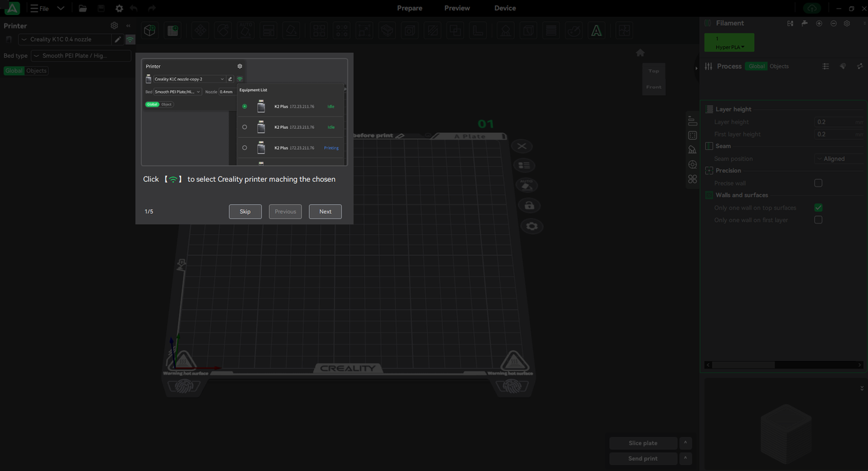Click Previous in the tutorial dialog

pyautogui.click(x=285, y=212)
